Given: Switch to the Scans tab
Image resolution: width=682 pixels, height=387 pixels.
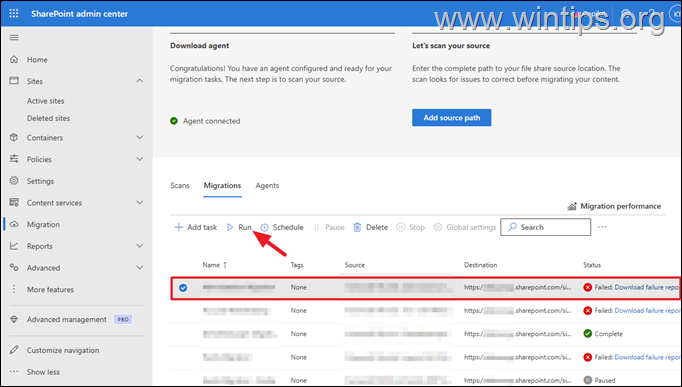Looking at the screenshot, I should tap(180, 186).
